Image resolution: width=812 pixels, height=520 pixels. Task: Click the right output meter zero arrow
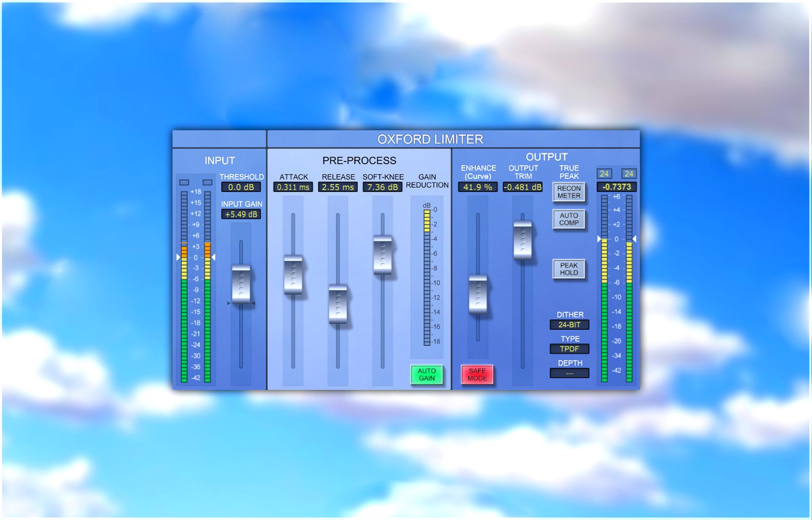[634, 239]
